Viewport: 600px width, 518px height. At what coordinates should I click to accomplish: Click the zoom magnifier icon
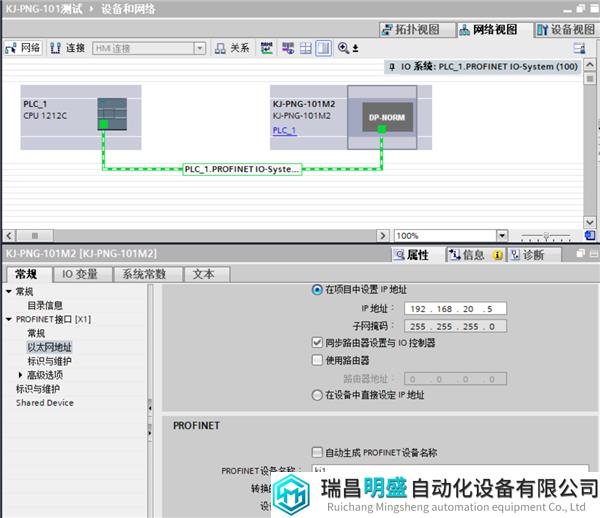pyautogui.click(x=343, y=48)
